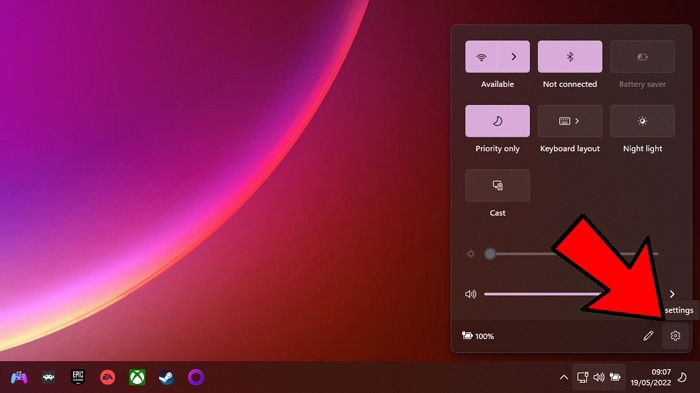
Task: Open audio output chevron next to volume
Action: (672, 294)
